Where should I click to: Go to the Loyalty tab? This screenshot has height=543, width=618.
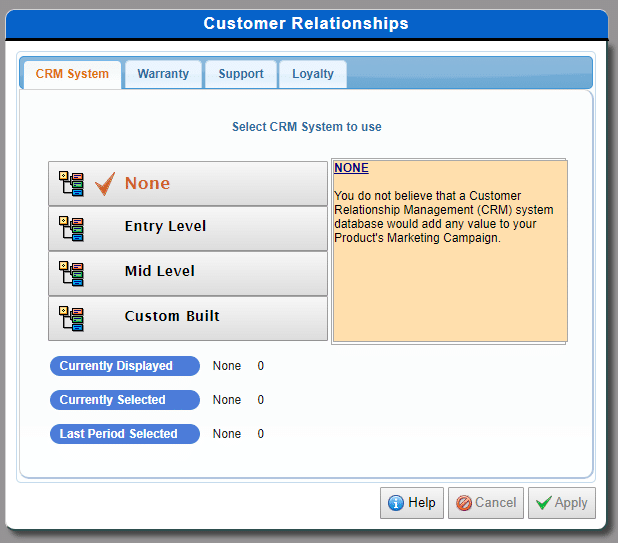(313, 74)
